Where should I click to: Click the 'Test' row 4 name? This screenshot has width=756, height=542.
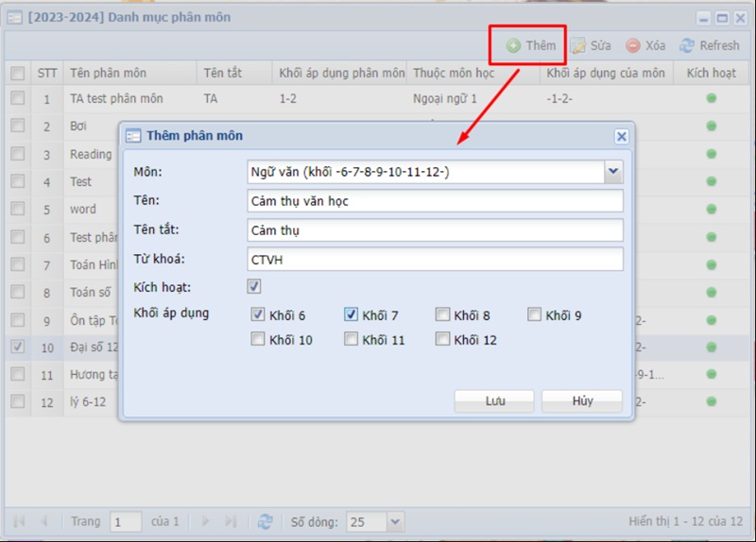click(80, 181)
